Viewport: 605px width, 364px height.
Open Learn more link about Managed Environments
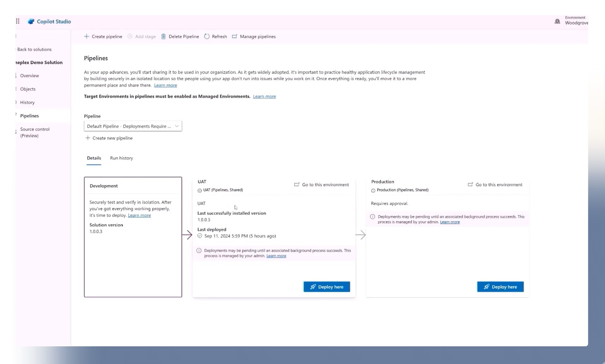pos(264,97)
